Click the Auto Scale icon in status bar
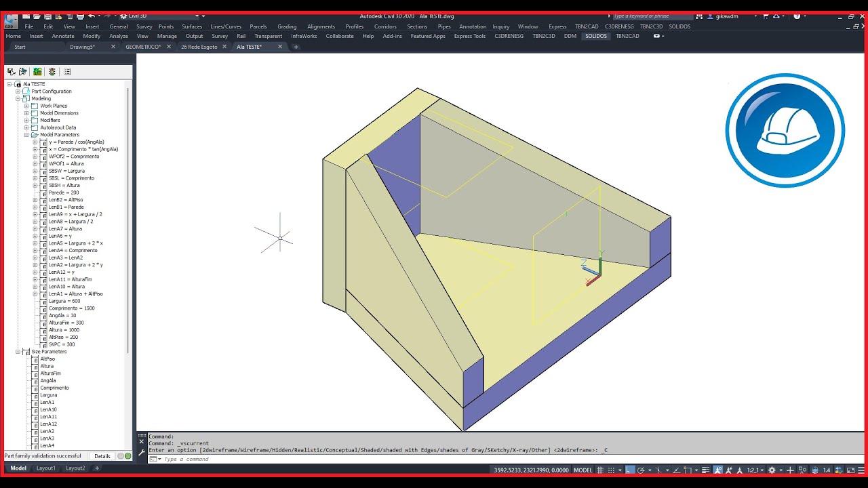Image resolution: width=868 pixels, height=488 pixels. tap(729, 470)
